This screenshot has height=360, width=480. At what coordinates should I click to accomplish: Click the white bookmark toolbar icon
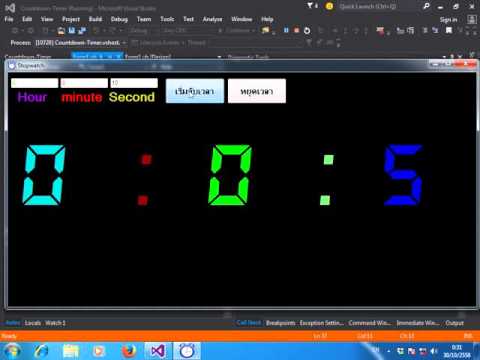pos(449,30)
